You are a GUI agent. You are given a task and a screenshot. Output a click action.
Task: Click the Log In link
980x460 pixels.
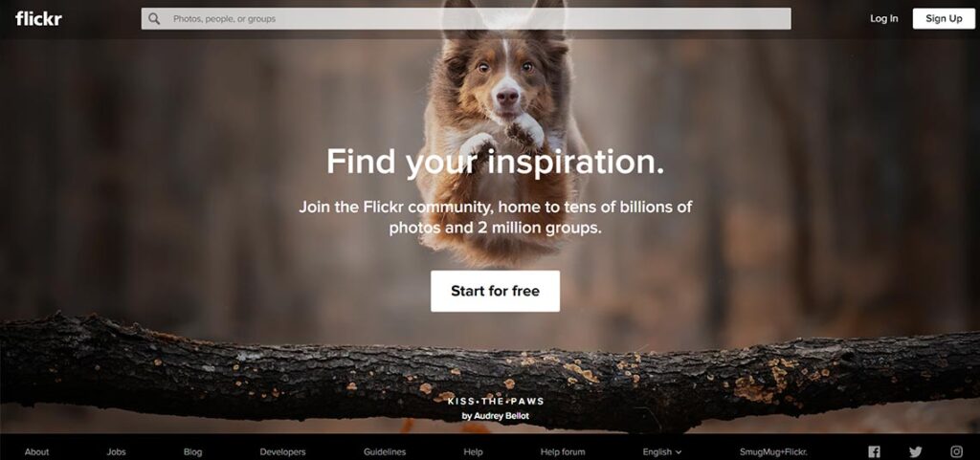tap(883, 19)
